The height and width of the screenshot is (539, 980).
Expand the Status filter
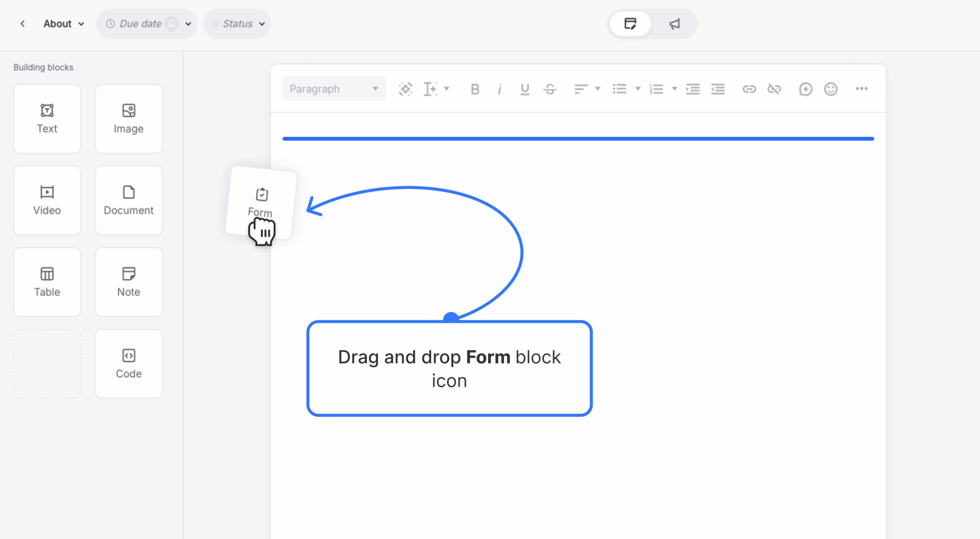[x=237, y=23]
